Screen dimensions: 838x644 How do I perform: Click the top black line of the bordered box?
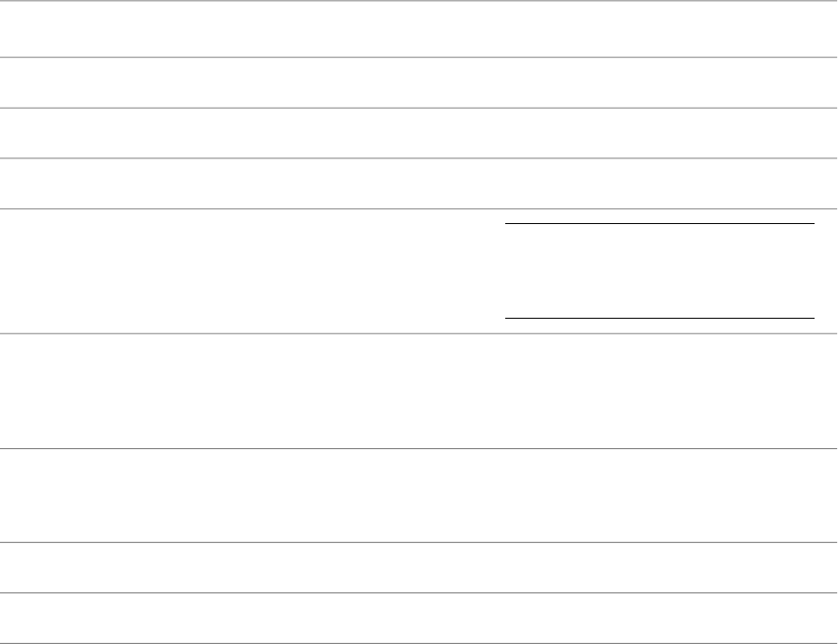659,224
